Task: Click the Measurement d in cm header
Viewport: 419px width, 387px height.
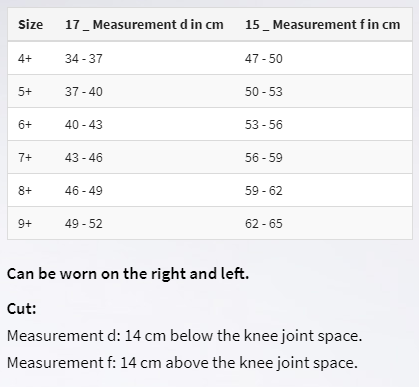Action: pos(144,25)
